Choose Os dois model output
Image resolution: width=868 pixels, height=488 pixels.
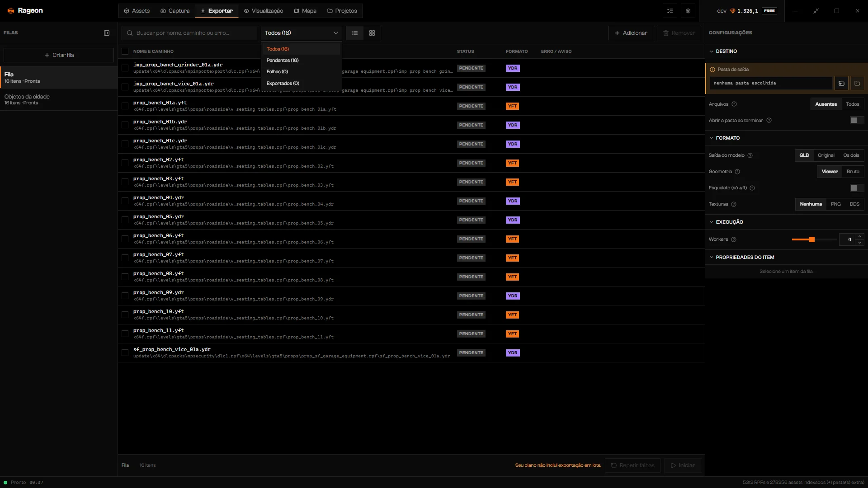pos(851,155)
